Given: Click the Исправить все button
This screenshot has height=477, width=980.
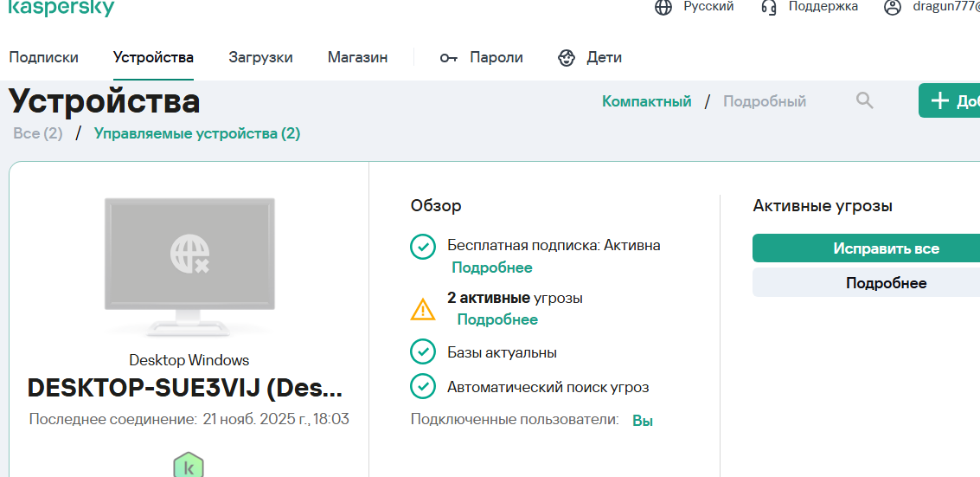Looking at the screenshot, I should pos(866,248).
